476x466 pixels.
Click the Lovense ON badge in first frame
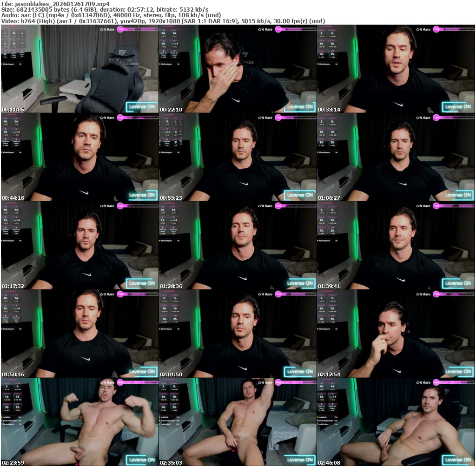(142, 107)
